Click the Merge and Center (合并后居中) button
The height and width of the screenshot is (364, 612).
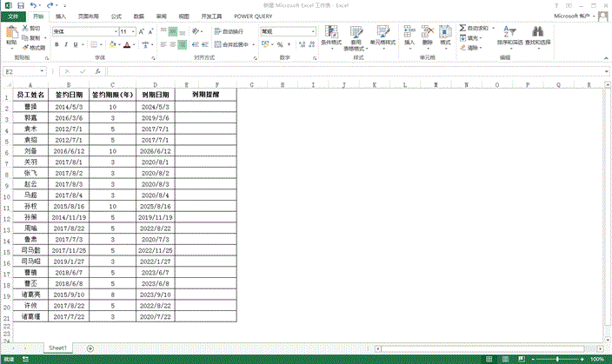click(231, 43)
